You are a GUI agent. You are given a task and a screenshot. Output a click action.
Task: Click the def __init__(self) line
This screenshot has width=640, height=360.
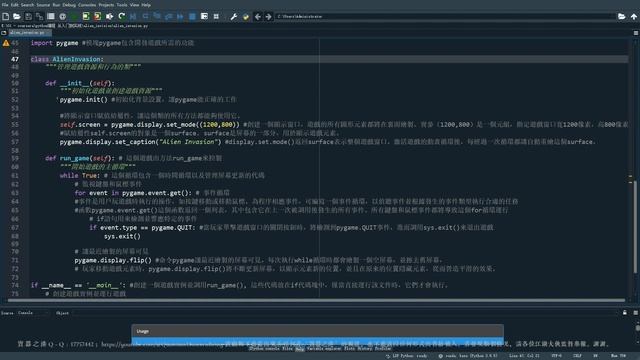click(80, 83)
